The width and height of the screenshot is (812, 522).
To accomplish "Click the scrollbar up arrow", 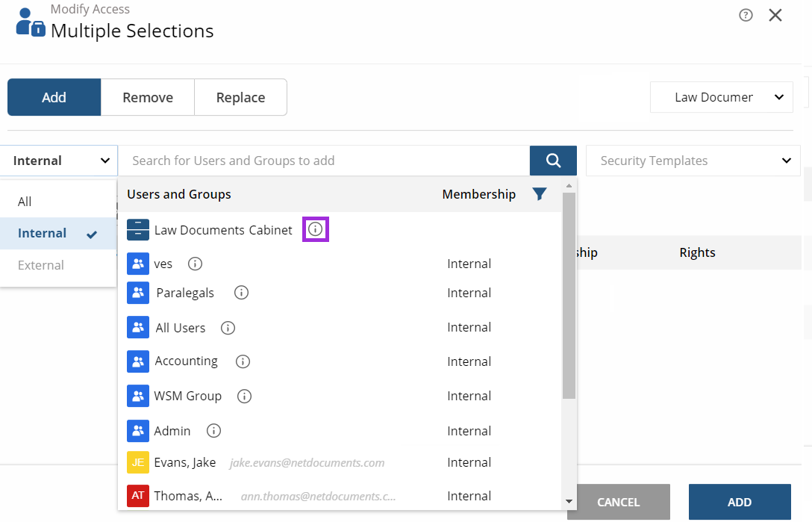I will pos(569,186).
